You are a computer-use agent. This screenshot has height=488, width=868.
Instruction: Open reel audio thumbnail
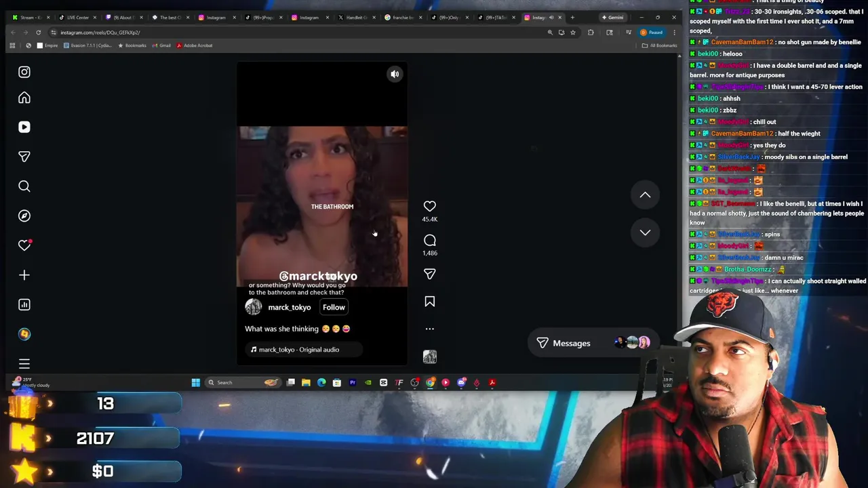[x=430, y=357]
